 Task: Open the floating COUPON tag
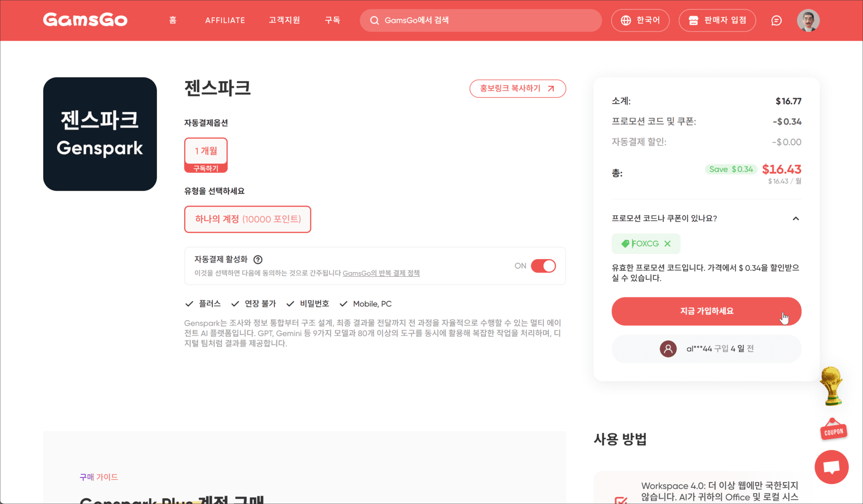click(x=833, y=430)
